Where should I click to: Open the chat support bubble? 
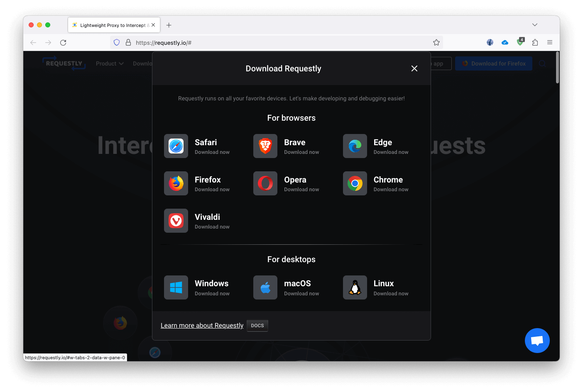(537, 341)
